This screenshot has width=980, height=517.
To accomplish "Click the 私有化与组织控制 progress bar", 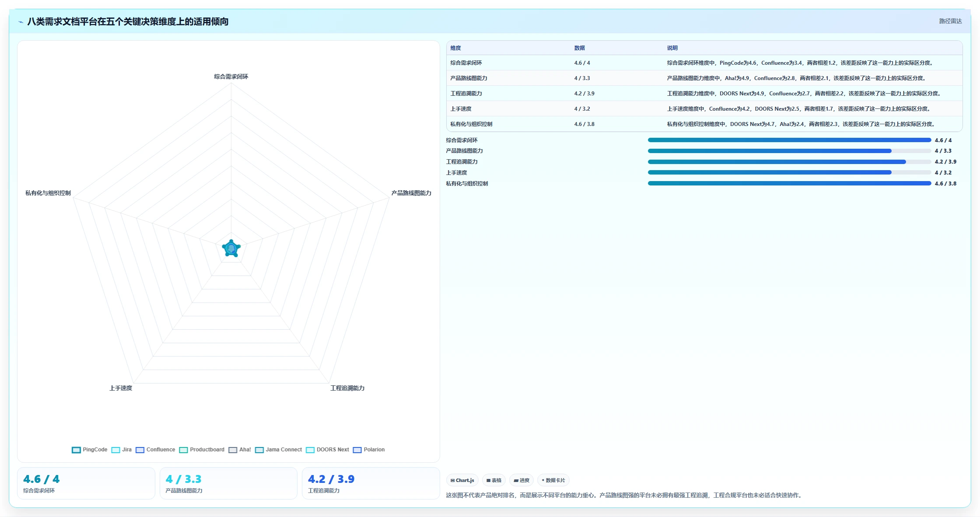I will coord(789,183).
